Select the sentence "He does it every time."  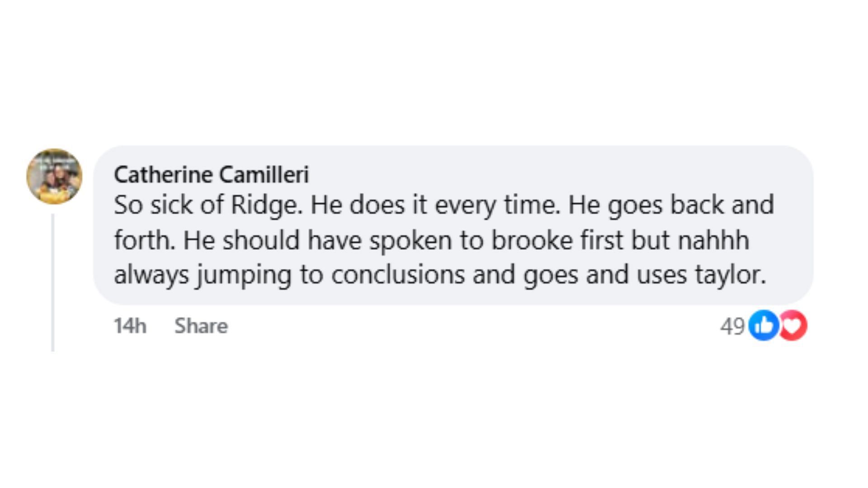[x=435, y=206]
